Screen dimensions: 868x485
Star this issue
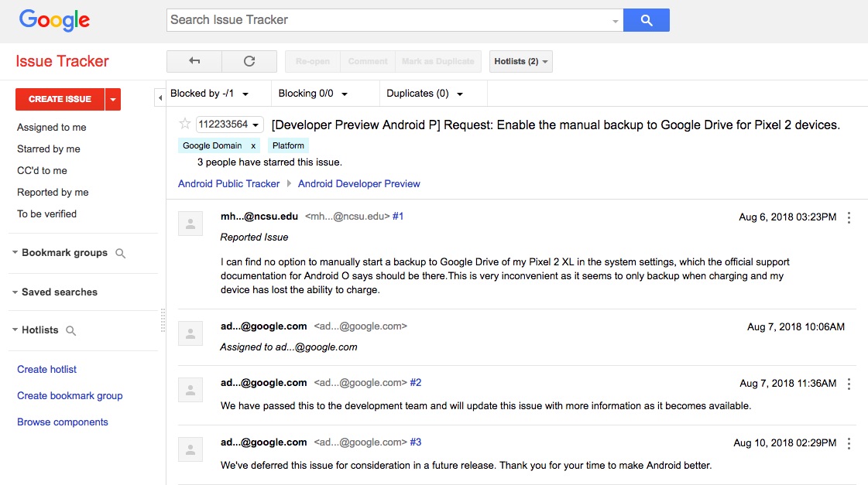point(185,124)
